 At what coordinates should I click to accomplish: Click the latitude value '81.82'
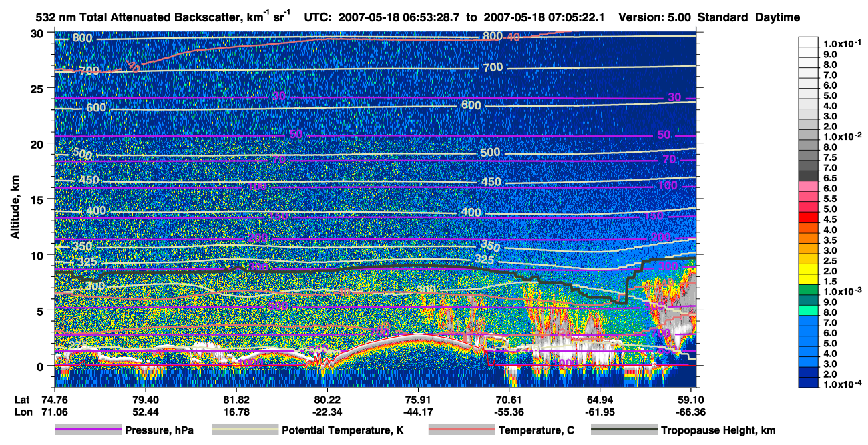[236, 399]
